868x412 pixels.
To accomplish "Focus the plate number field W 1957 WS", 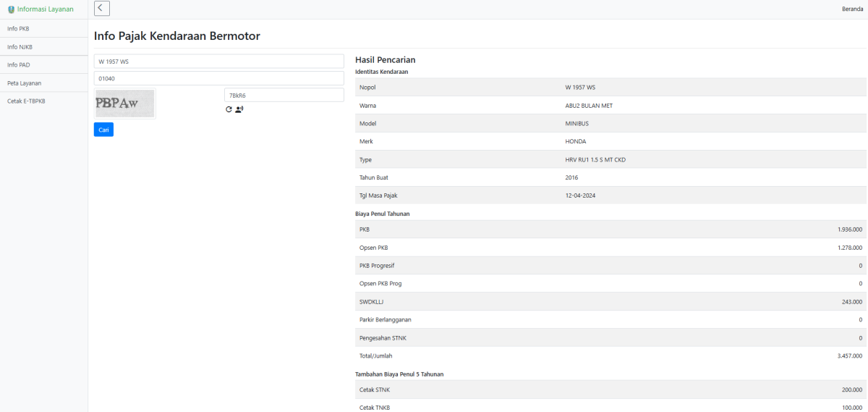I will click(218, 62).
